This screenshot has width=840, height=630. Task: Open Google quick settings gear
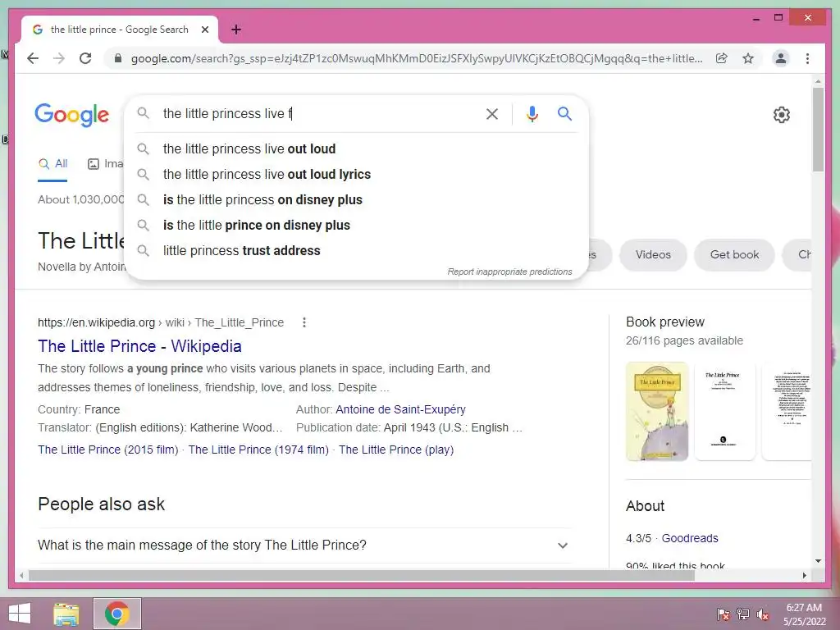781,115
